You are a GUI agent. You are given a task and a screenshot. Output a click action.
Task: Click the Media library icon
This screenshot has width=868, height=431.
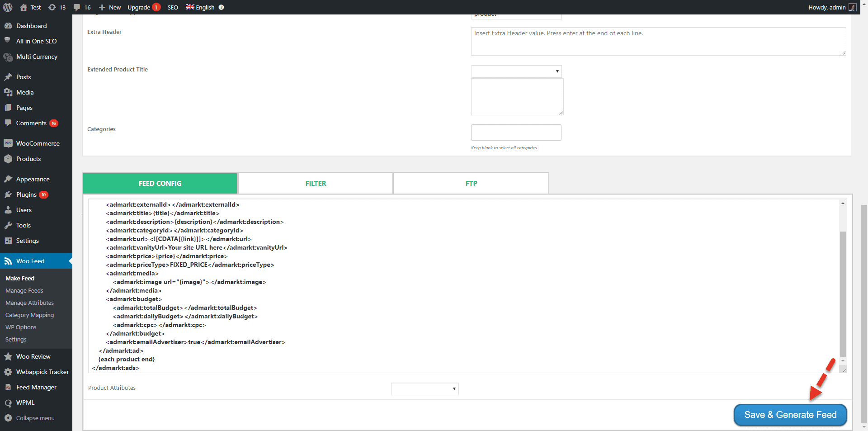pyautogui.click(x=8, y=92)
